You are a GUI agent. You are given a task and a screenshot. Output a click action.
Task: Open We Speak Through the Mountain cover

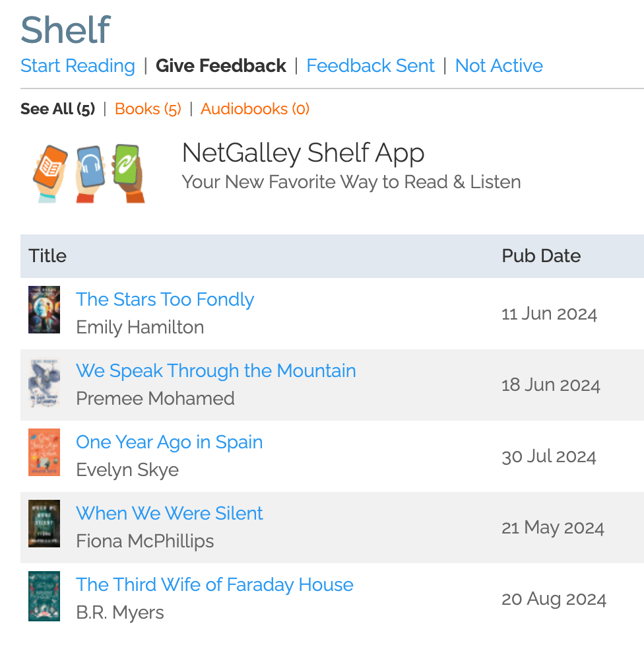[x=44, y=383]
